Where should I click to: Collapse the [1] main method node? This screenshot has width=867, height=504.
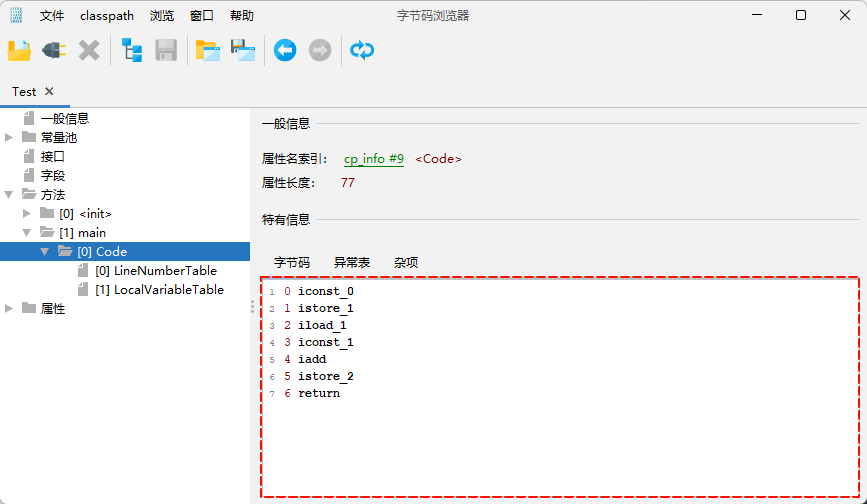click(x=27, y=233)
